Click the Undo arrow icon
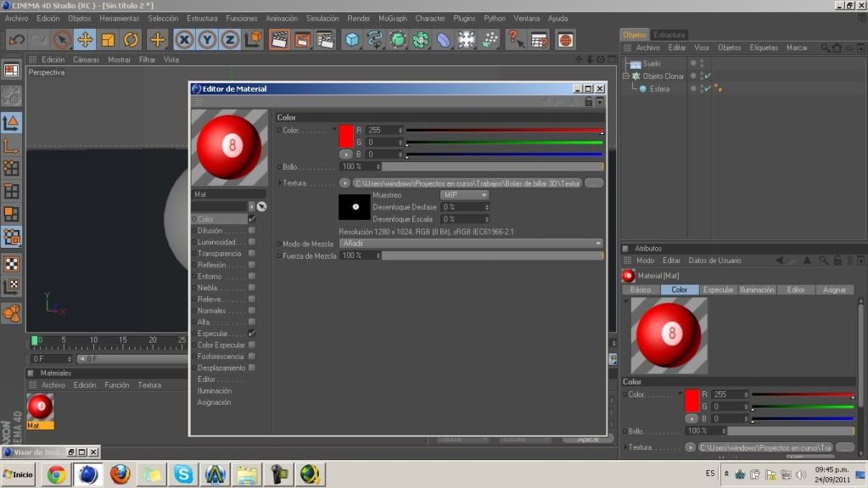This screenshot has height=488, width=868. click(x=17, y=40)
